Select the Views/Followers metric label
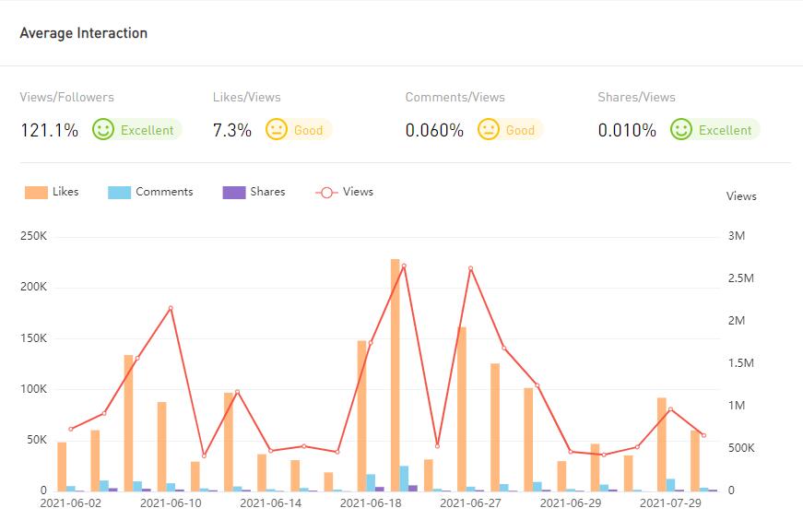 pyautogui.click(x=67, y=97)
